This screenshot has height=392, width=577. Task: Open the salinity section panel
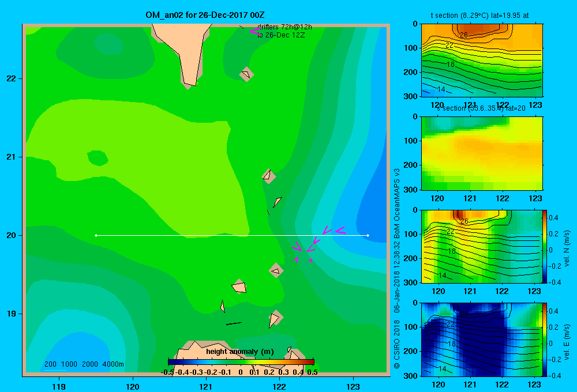coord(482,153)
